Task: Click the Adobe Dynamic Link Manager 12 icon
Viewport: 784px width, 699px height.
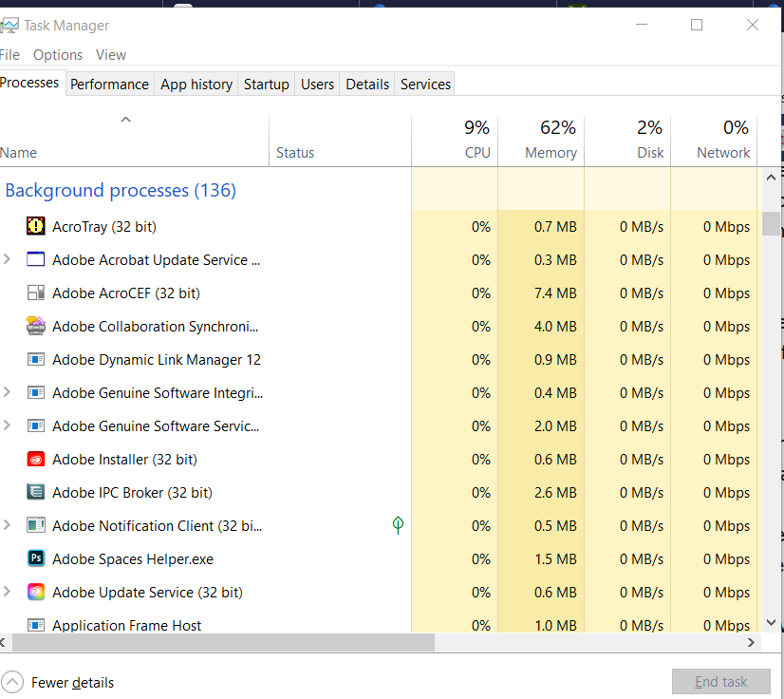Action: click(35, 359)
